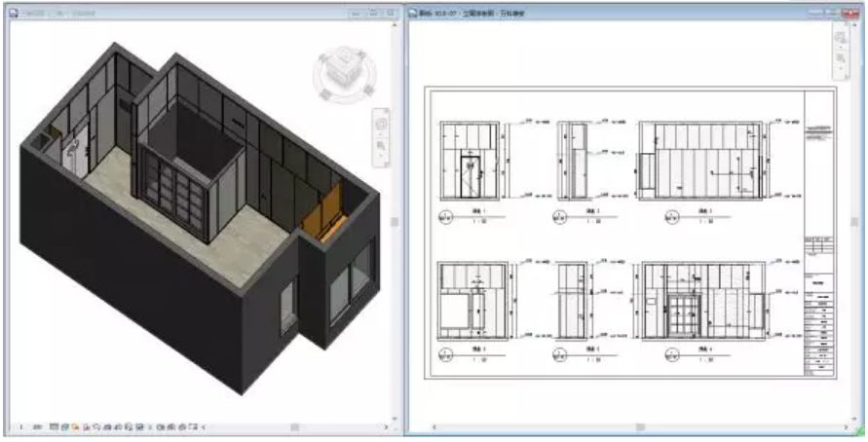This screenshot has width=868, height=442.
Task: Maximize the 3D view window
Action: point(374,13)
